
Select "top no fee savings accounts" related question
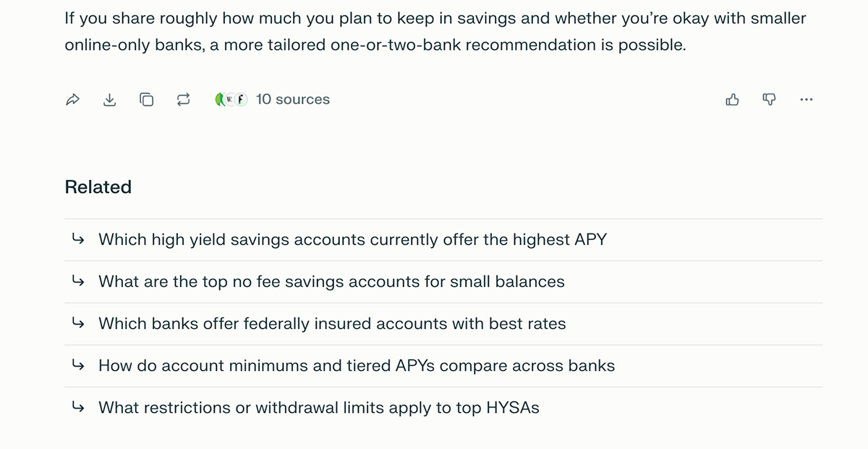coord(331,281)
